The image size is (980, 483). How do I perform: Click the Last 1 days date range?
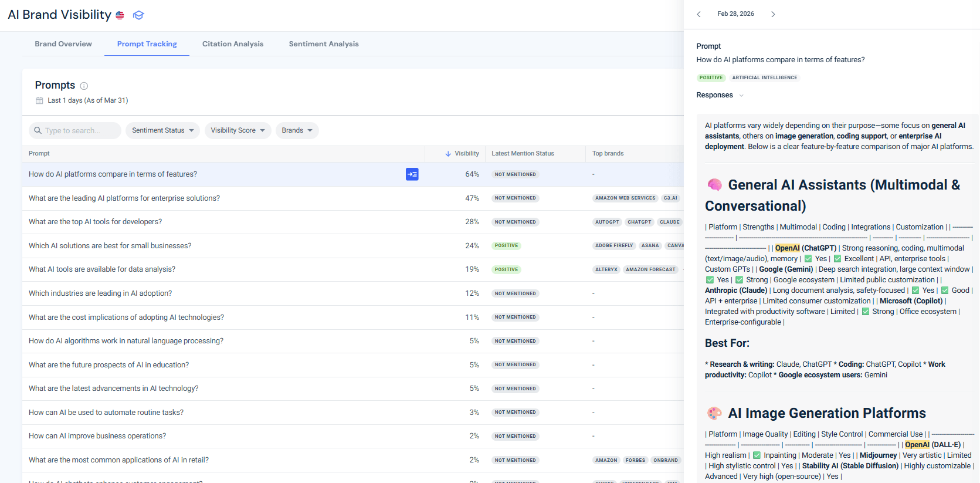tap(87, 101)
